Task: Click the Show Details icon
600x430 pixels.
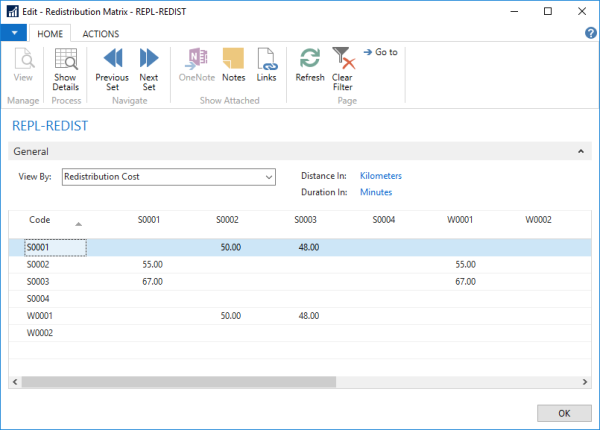Action: pyautogui.click(x=65, y=68)
